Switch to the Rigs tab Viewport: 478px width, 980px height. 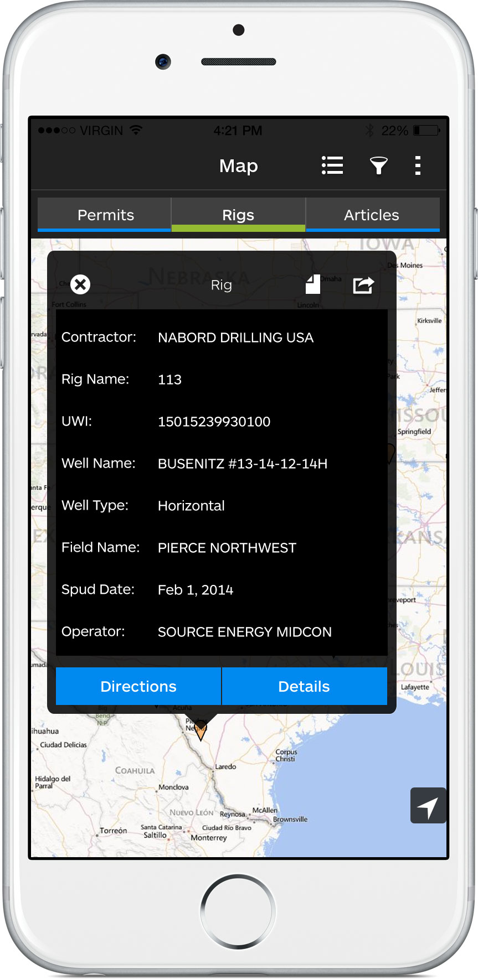pos(238,215)
